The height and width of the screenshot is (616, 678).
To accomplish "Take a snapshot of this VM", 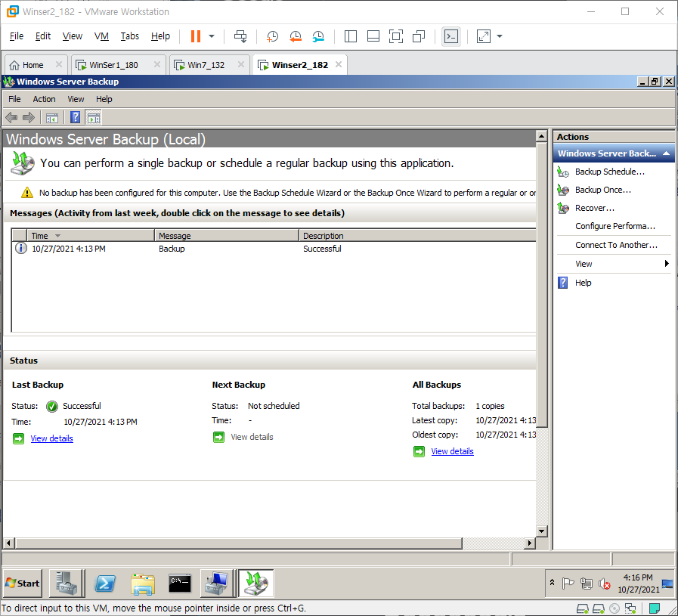I will click(x=272, y=36).
